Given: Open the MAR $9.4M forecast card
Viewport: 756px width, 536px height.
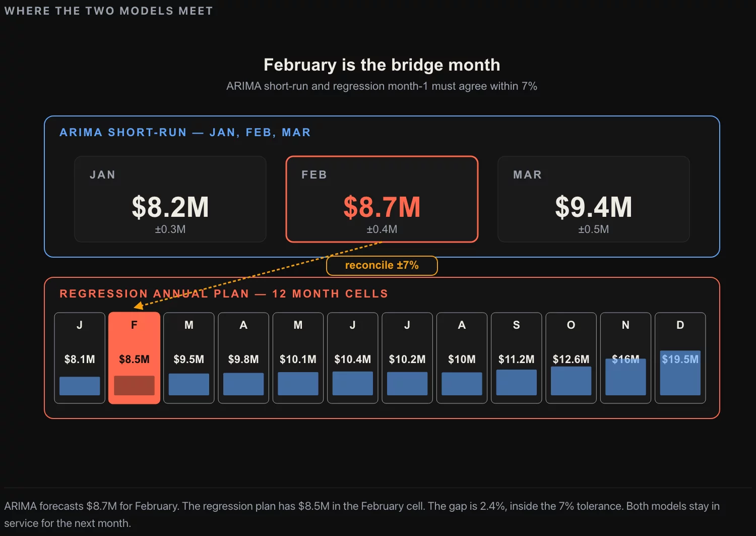Looking at the screenshot, I should (594, 199).
